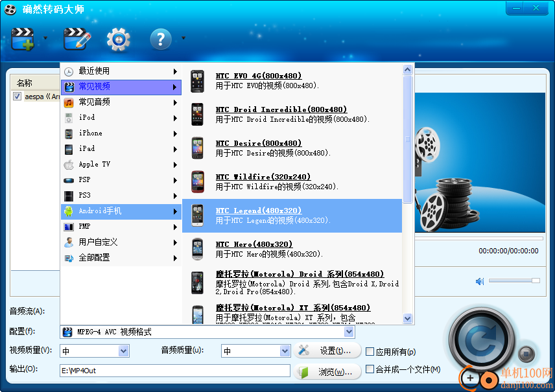Expand the 全部配置 submenu arrow
Screen dimensions: 555x392
click(x=175, y=259)
